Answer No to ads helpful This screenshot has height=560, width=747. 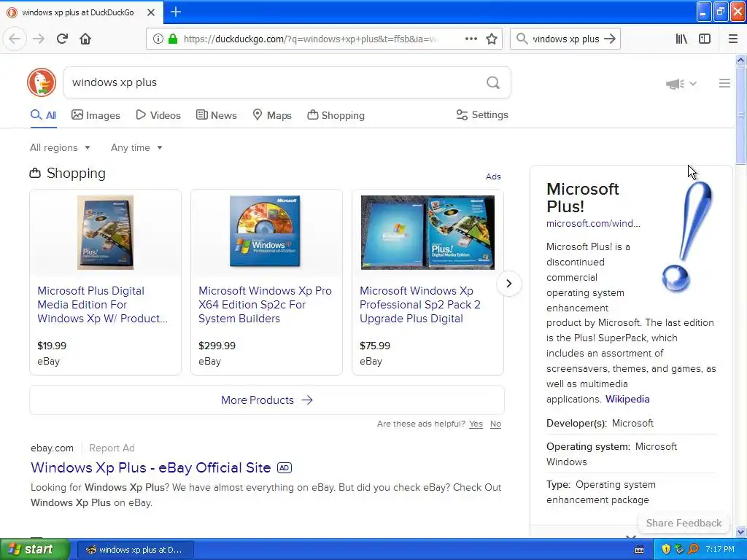(495, 424)
